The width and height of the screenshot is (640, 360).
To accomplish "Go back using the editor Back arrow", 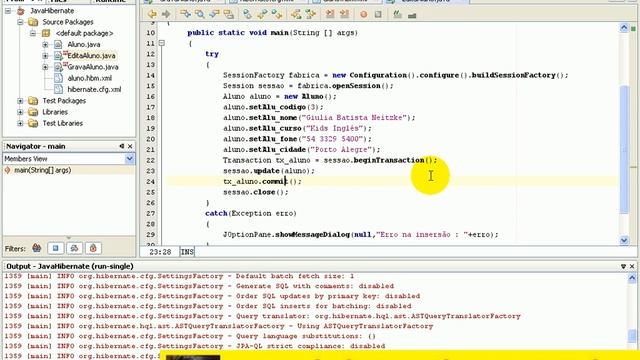I will 152,14.
